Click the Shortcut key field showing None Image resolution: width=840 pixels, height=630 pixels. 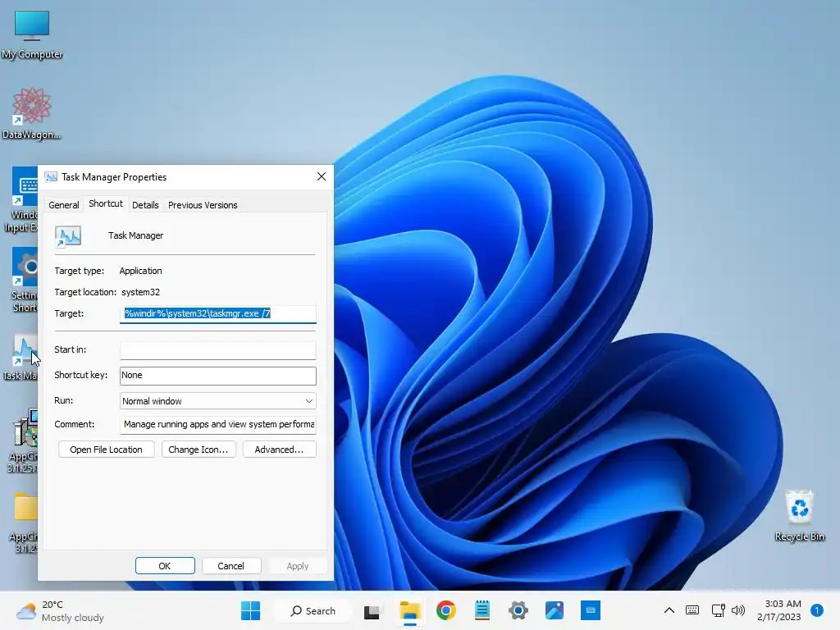tap(218, 376)
